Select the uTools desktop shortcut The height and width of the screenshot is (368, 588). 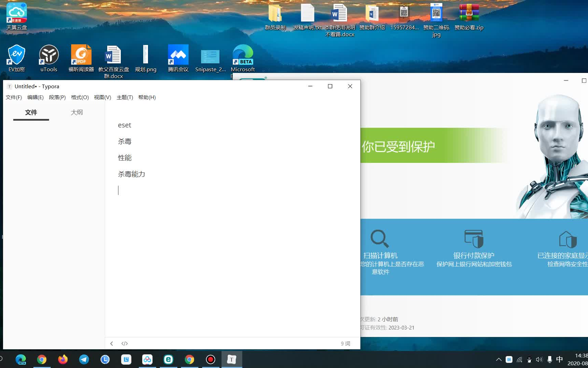pyautogui.click(x=49, y=58)
